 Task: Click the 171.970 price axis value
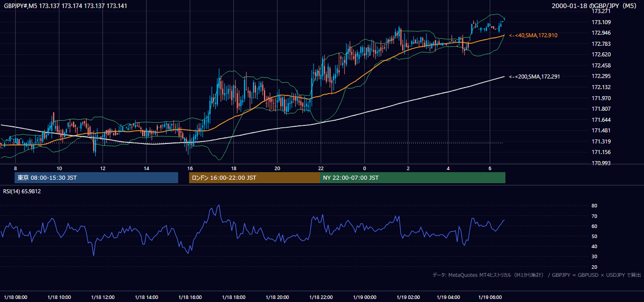[601, 98]
